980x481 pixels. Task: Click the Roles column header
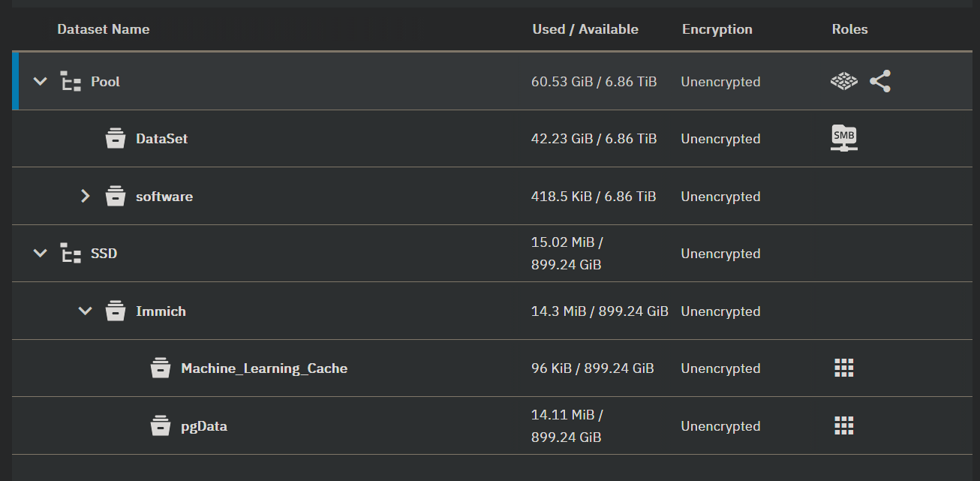tap(849, 29)
